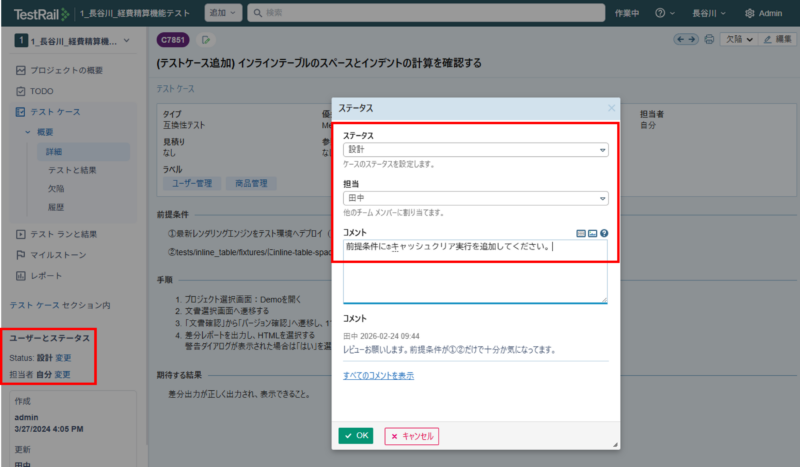Viewport: 800px width, 467px height.
Task: Click the project icon before テスト ケース
Action: click(20, 112)
